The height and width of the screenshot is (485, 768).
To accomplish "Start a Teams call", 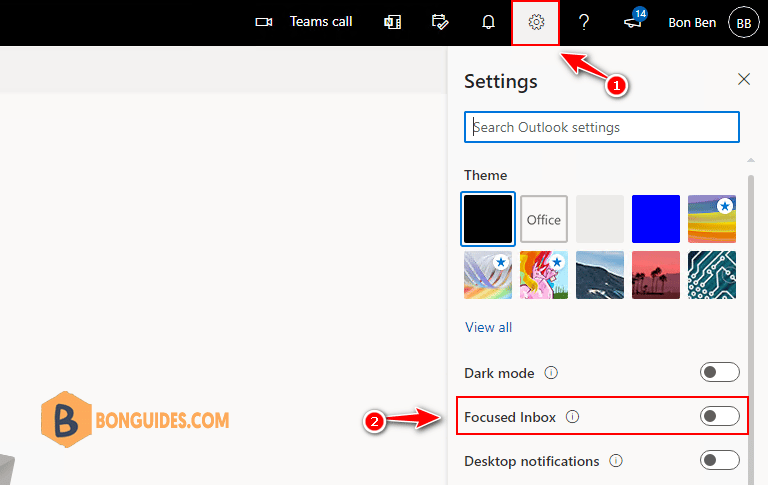I will (321, 22).
